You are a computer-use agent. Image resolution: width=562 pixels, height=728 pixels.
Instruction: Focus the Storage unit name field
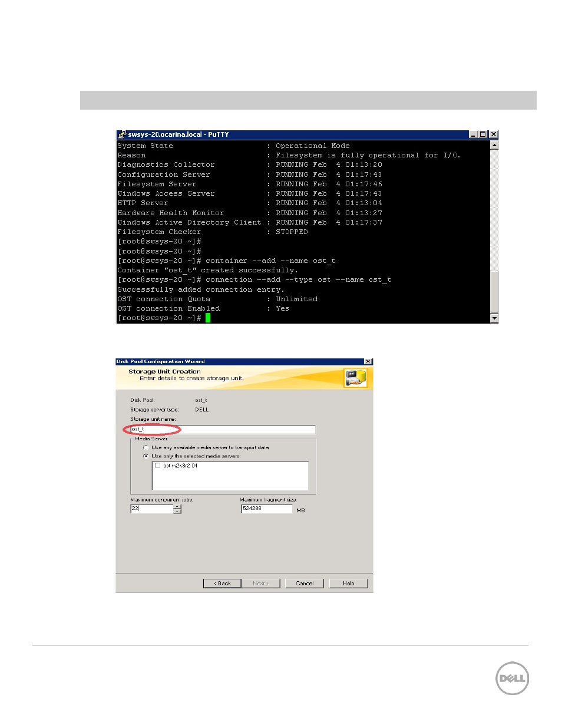point(223,429)
